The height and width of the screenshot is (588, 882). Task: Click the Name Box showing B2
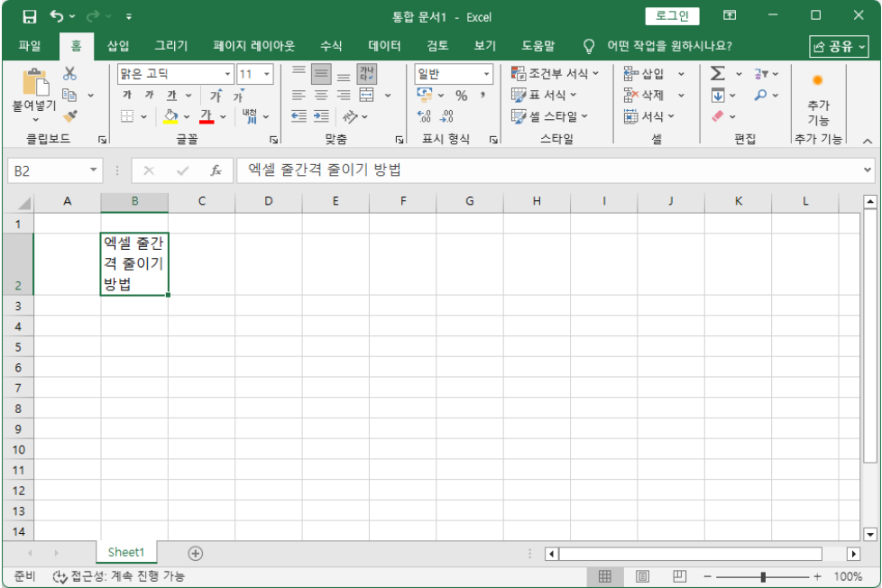pyautogui.click(x=47, y=170)
